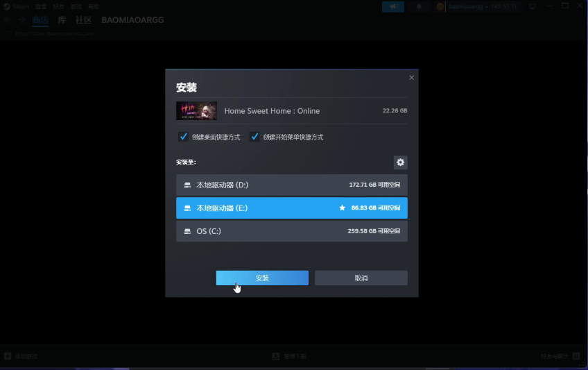
Task: Click the 22.26 GB size text
Action: [395, 110]
